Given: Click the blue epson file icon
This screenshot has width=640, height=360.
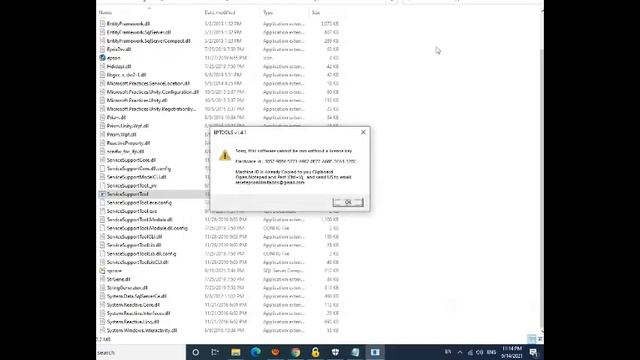Looking at the screenshot, I should coord(102,58).
